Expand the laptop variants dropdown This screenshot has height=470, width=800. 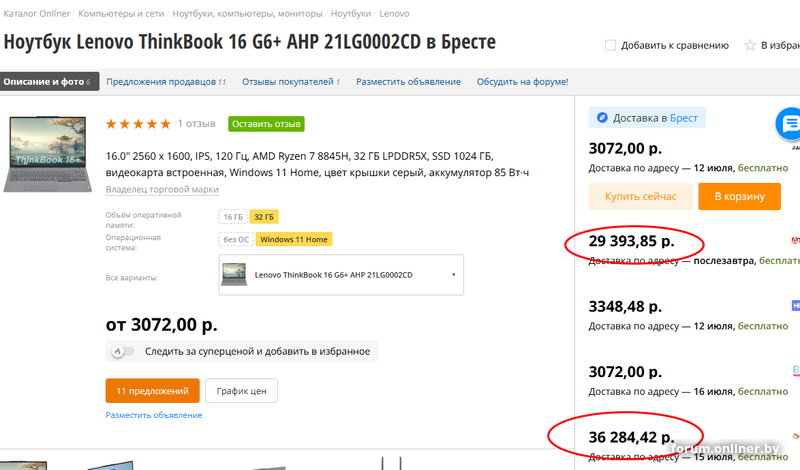pyautogui.click(x=453, y=274)
